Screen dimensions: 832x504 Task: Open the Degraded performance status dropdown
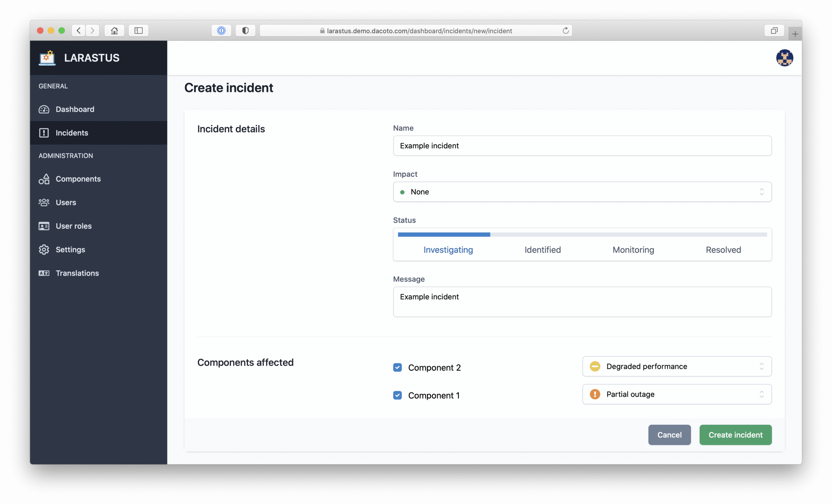point(676,366)
